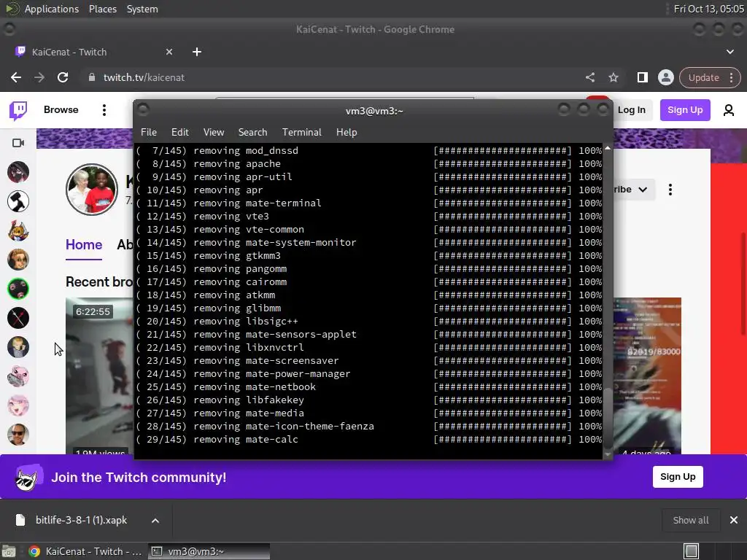This screenshot has height=560, width=747.
Task: Open a new Chrome tab
Action: pyautogui.click(x=197, y=52)
